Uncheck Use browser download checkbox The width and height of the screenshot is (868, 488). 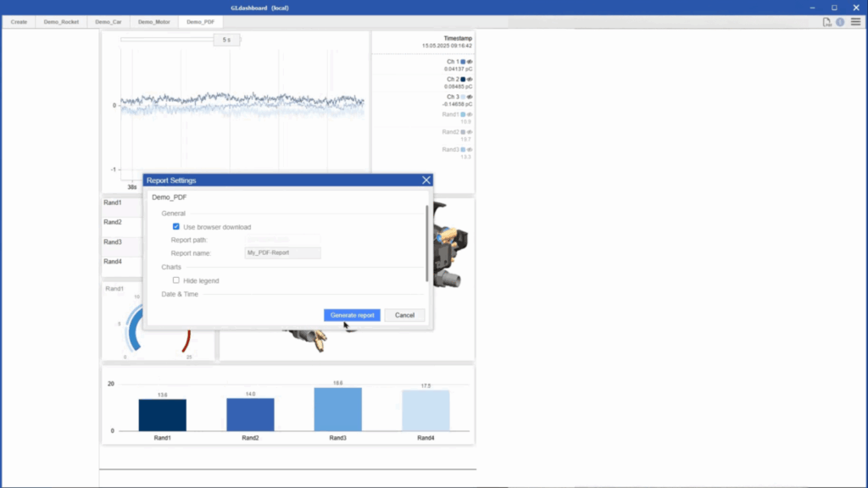pyautogui.click(x=176, y=227)
